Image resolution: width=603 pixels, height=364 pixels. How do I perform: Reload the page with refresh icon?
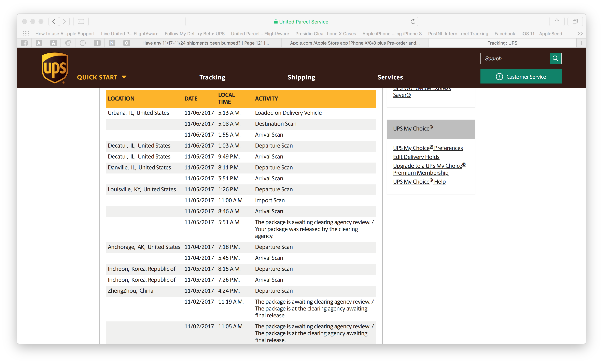[413, 21]
